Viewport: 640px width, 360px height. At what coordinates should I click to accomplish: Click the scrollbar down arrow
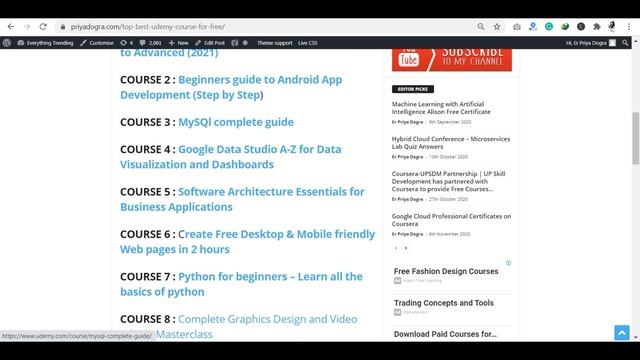(636, 338)
